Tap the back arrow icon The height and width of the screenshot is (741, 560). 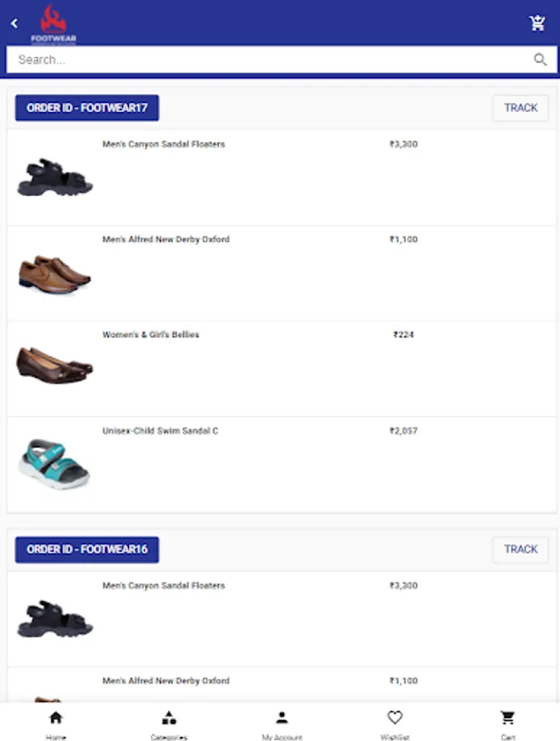coord(14,24)
